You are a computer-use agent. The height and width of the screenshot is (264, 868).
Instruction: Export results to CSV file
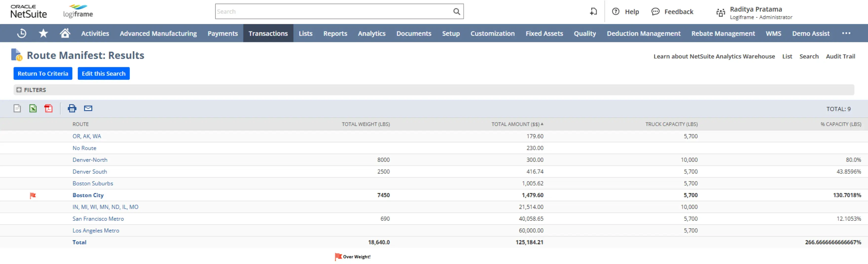click(17, 108)
